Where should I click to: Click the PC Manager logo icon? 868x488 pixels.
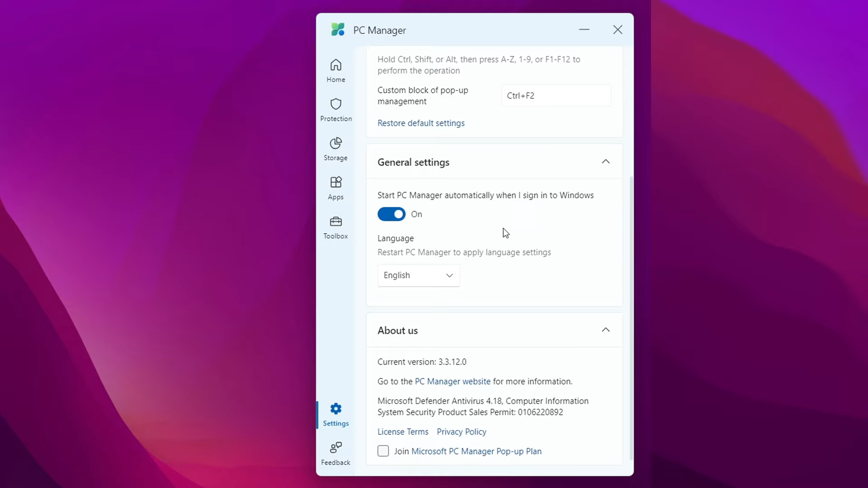[338, 30]
